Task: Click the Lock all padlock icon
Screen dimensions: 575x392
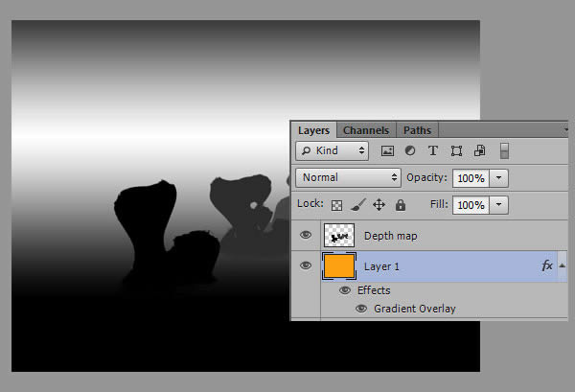Action: pos(401,205)
